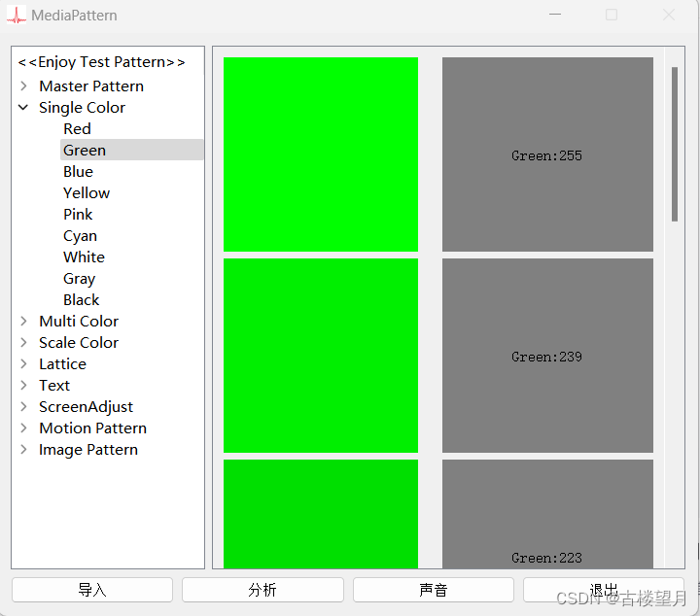Select the Red pattern item
Image resolution: width=700 pixels, height=616 pixels.
(77, 129)
